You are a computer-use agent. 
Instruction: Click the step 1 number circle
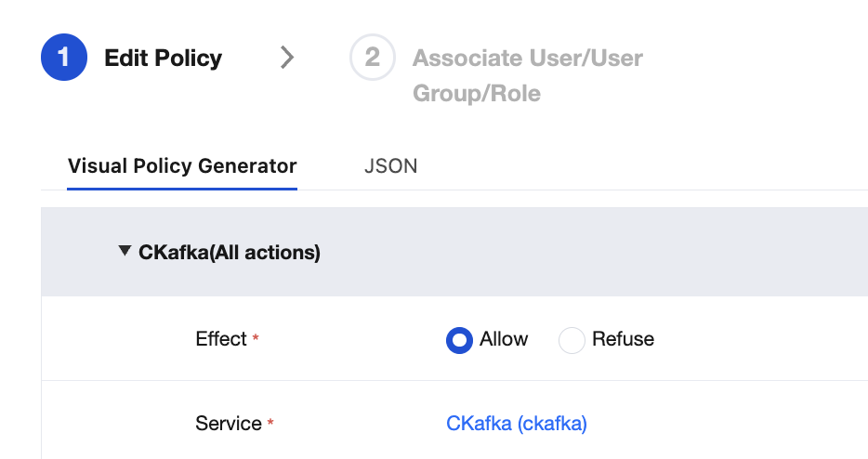[x=64, y=58]
